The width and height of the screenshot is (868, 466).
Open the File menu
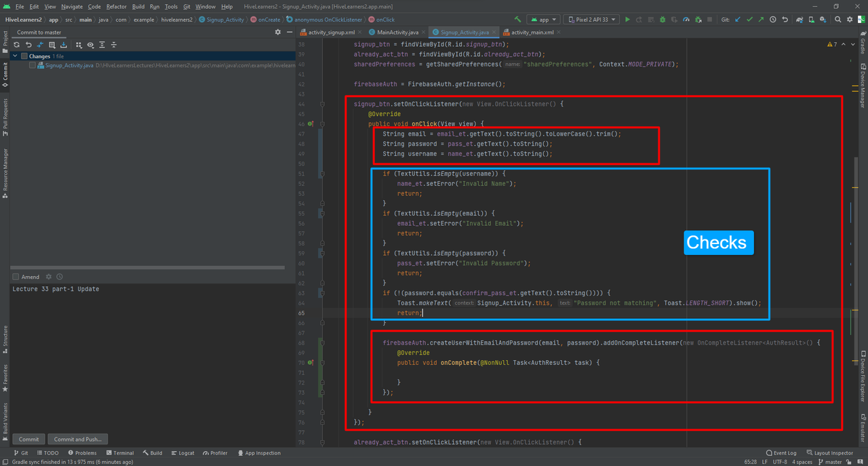coord(19,7)
